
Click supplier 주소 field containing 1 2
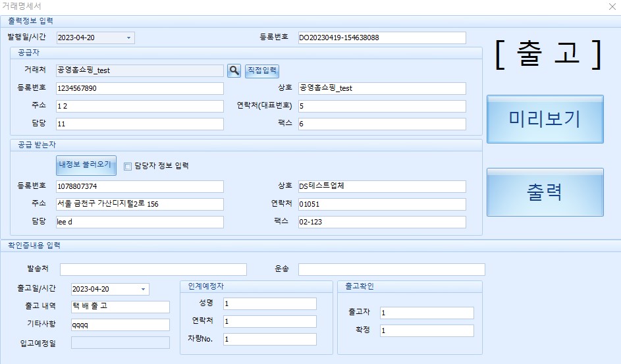click(140, 107)
